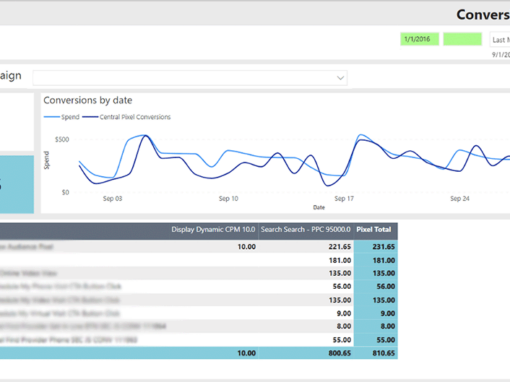
Task: Click the vertical Spend y-axis title
Action: tap(47, 160)
